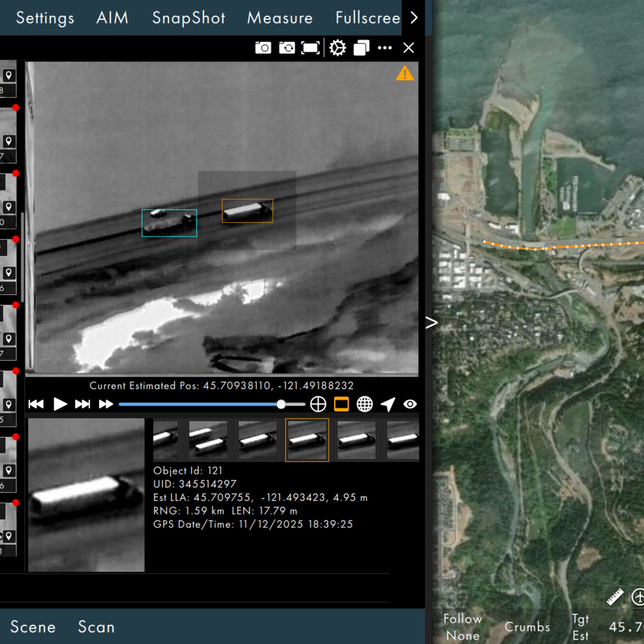Click the stacked windows pop-out icon

pyautogui.click(x=361, y=48)
